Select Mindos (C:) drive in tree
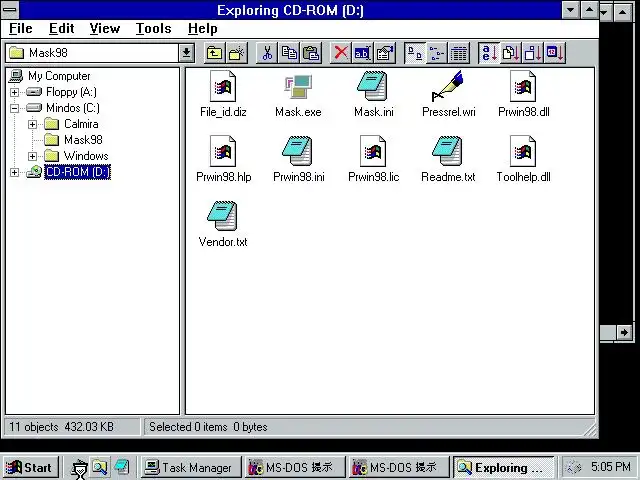Viewport: 640px width, 480px height. (x=73, y=108)
